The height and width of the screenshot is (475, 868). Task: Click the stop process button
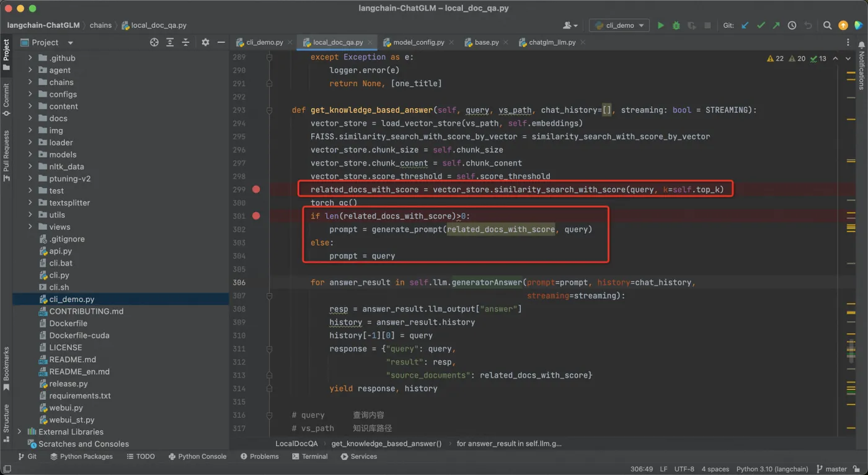707,25
